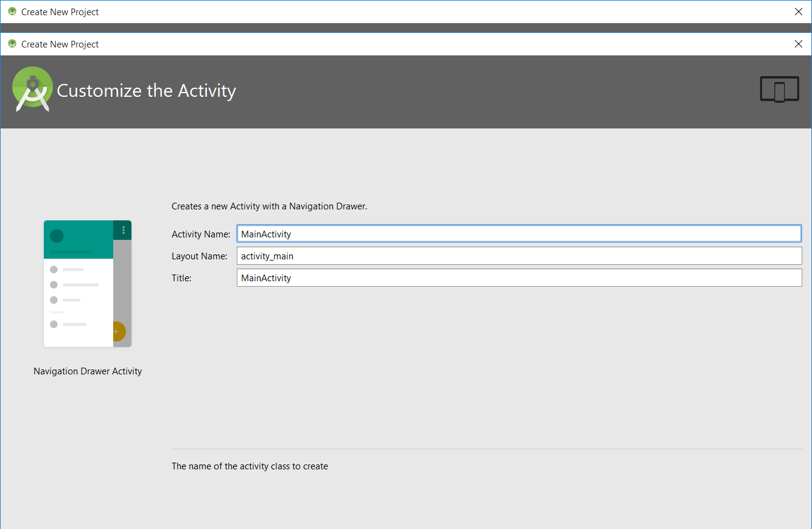The height and width of the screenshot is (529, 812).
Task: Select the Title input field
Action: [519, 278]
